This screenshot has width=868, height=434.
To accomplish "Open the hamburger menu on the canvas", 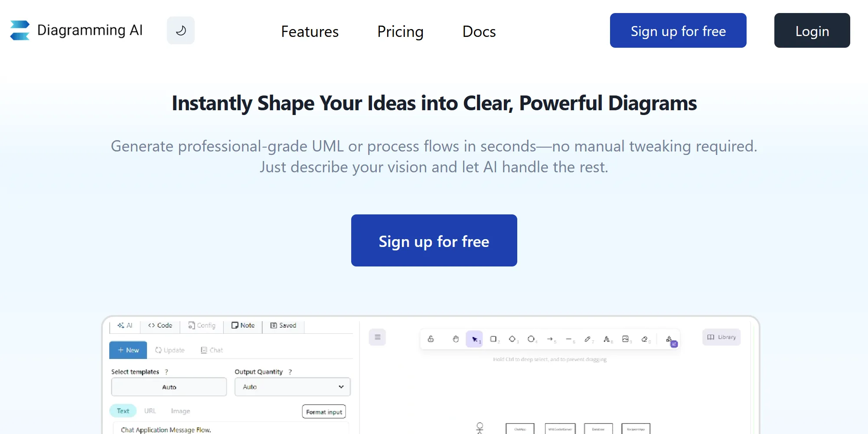I will pyautogui.click(x=378, y=337).
